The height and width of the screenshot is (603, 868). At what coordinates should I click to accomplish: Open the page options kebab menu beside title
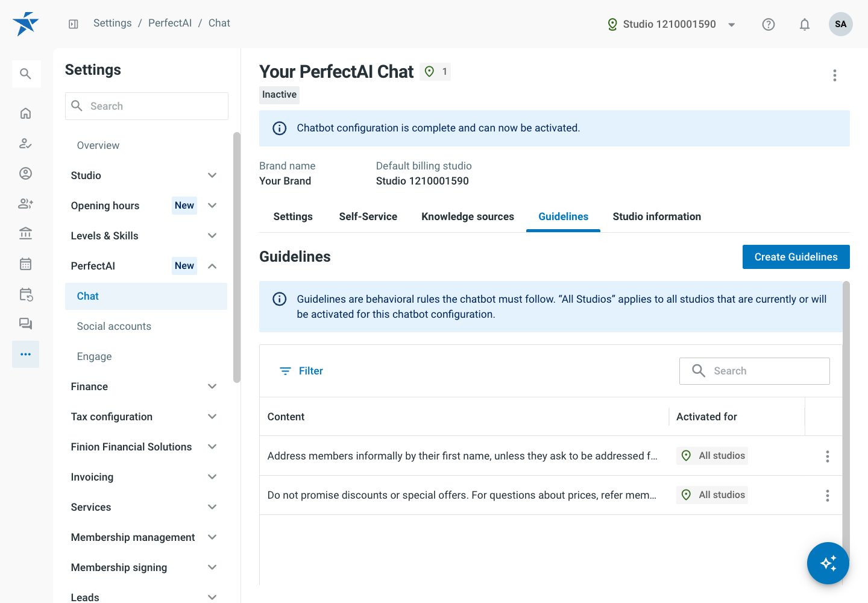pos(835,75)
